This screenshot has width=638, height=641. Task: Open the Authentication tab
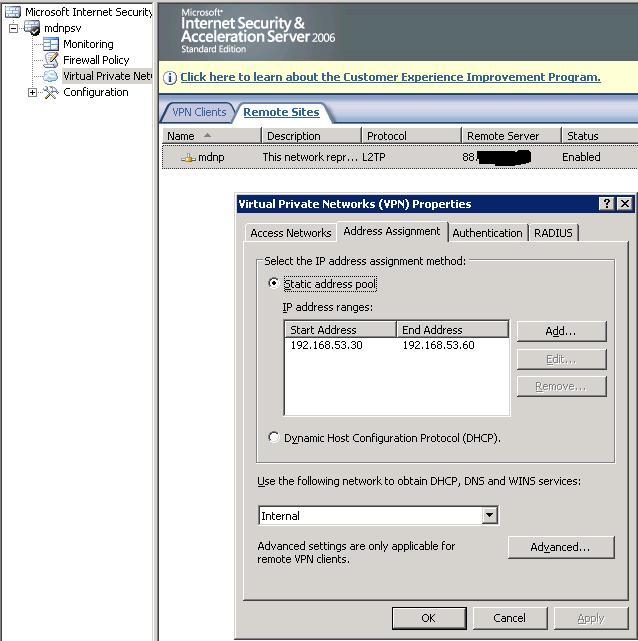tap(487, 233)
